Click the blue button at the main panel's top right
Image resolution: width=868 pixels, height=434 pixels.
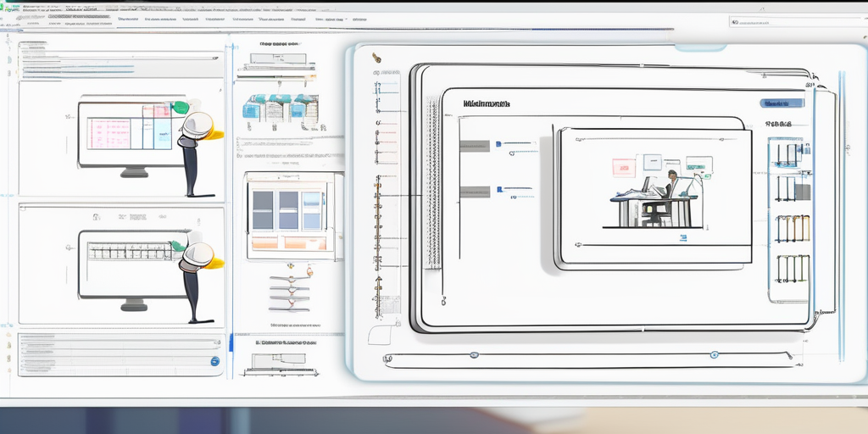coord(782,103)
